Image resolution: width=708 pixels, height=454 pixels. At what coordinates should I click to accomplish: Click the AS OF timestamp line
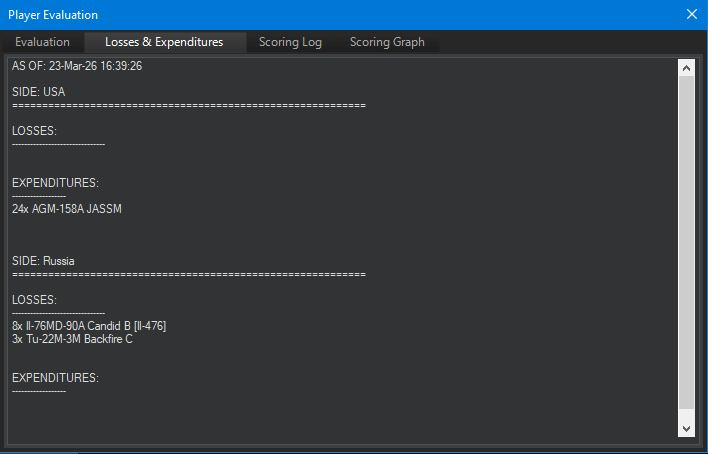(x=77, y=66)
